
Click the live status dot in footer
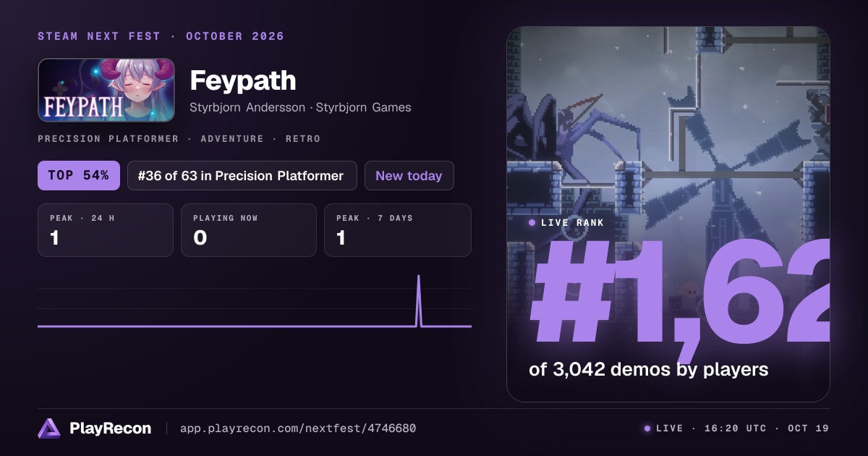tap(647, 428)
